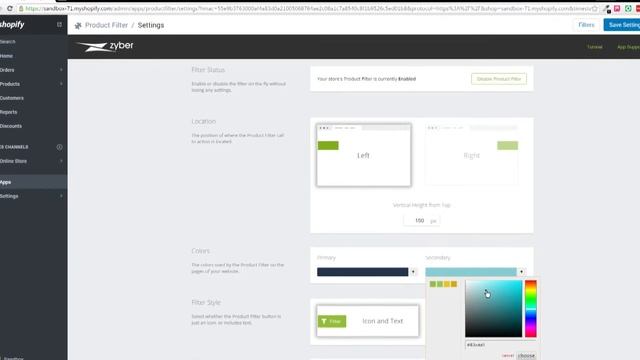
Task: Click the add sales channel plus icon
Action: tap(59, 147)
